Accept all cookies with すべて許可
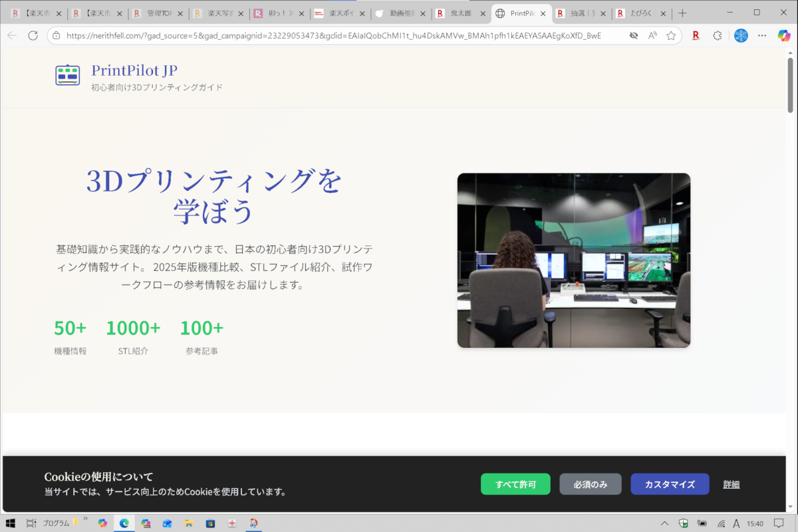 515,484
